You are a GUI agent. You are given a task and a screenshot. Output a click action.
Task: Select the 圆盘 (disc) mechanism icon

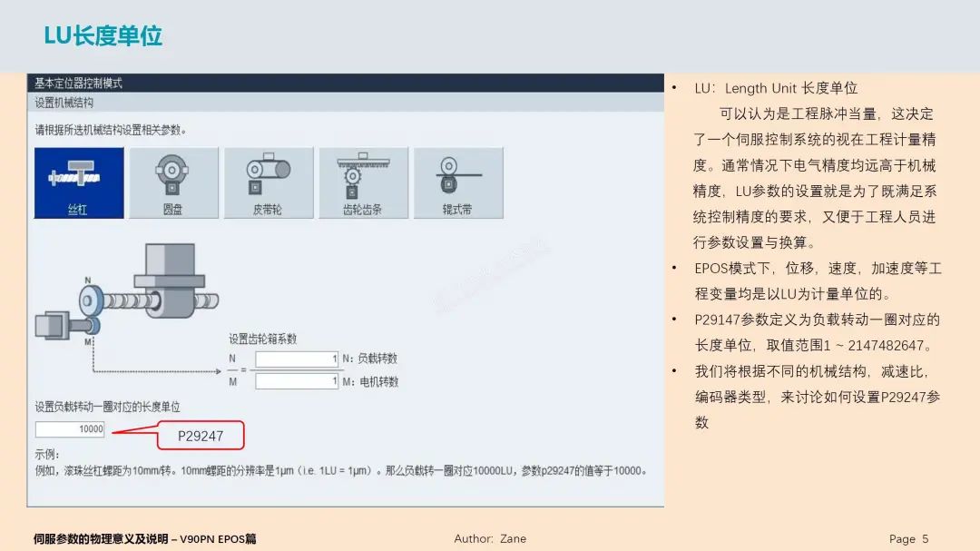(173, 182)
